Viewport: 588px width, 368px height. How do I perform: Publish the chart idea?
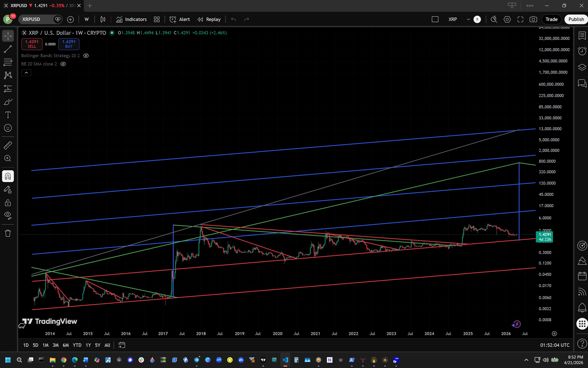coord(576,19)
